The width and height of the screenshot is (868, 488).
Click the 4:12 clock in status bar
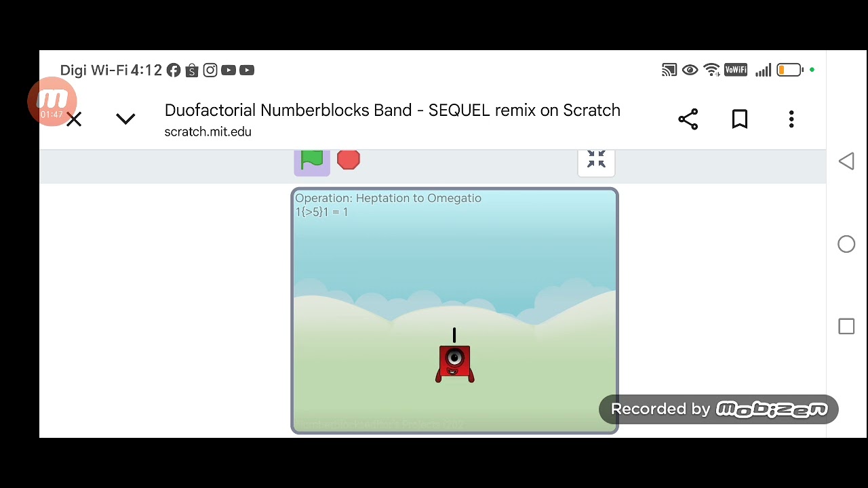point(146,70)
